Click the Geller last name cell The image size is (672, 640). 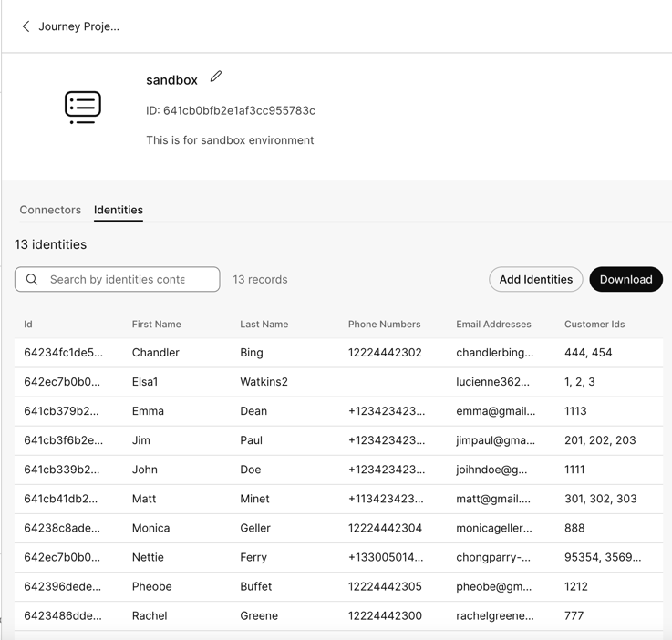pos(255,528)
